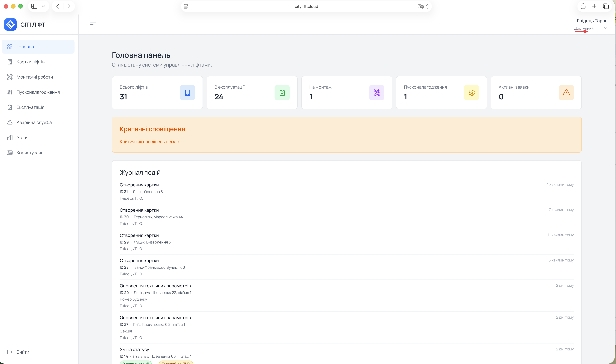Open Safari tab group dropdown chevron
This screenshot has height=364, width=616.
tap(43, 6)
